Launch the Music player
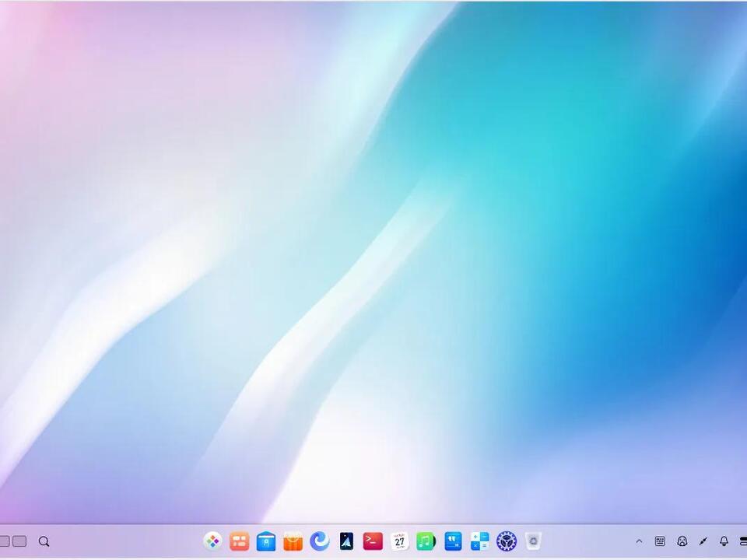This screenshot has width=747, height=560. [x=426, y=541]
